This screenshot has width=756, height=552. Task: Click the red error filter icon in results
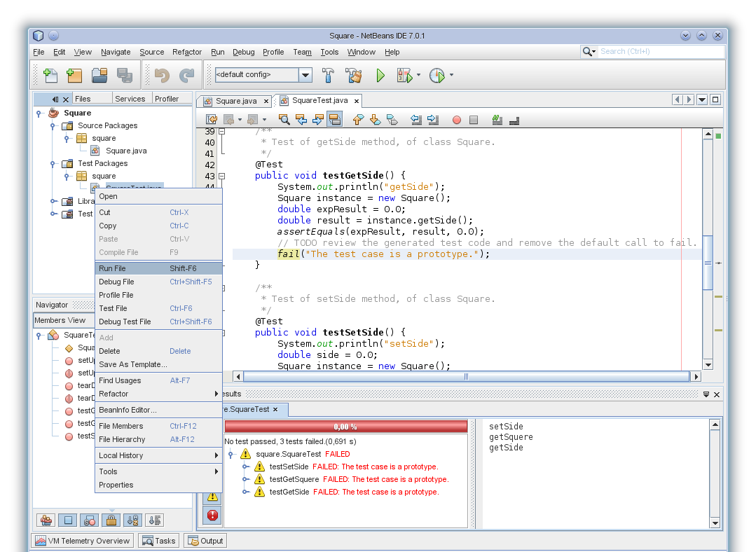pyautogui.click(x=212, y=516)
